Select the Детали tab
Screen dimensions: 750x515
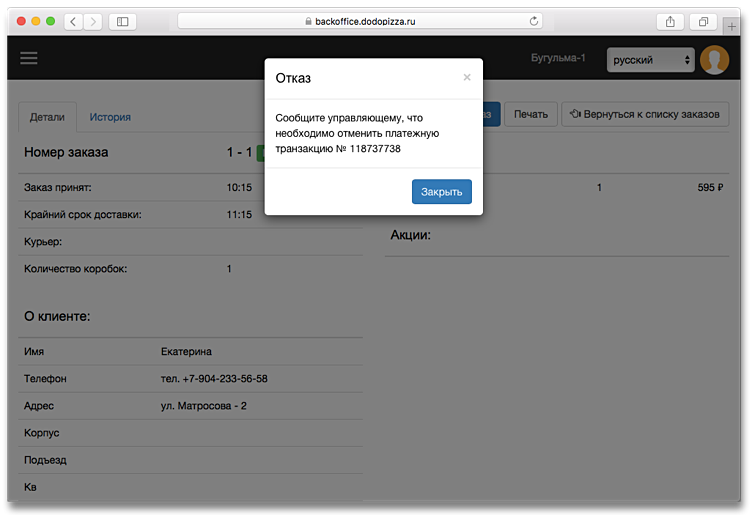point(47,117)
